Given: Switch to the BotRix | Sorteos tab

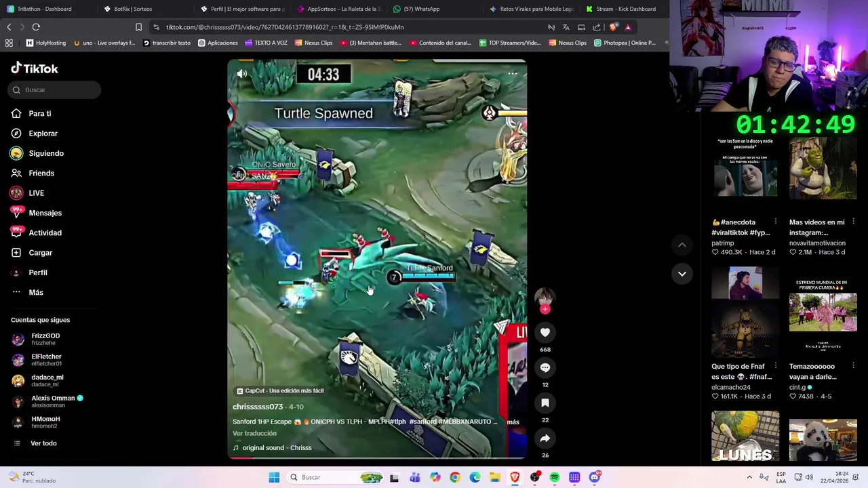Looking at the screenshot, I should (133, 9).
